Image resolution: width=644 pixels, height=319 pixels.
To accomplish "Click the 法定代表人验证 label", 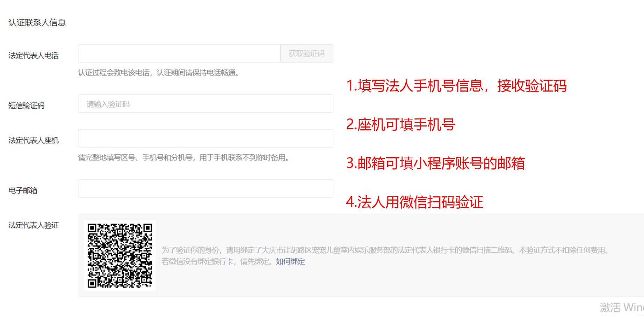I will 34,225.
